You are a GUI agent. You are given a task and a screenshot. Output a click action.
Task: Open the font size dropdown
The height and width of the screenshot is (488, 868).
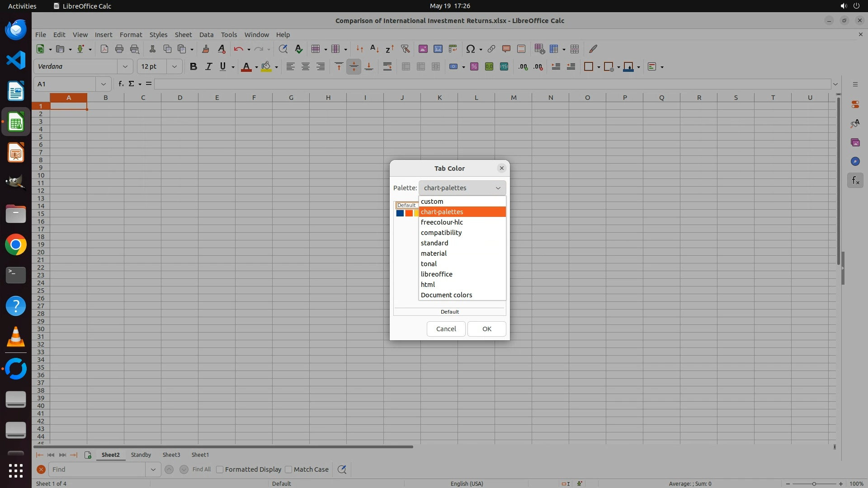174,66
